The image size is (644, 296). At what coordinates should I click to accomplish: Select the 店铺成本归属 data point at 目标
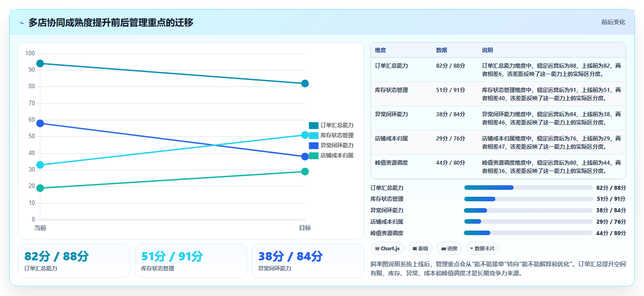(x=305, y=172)
